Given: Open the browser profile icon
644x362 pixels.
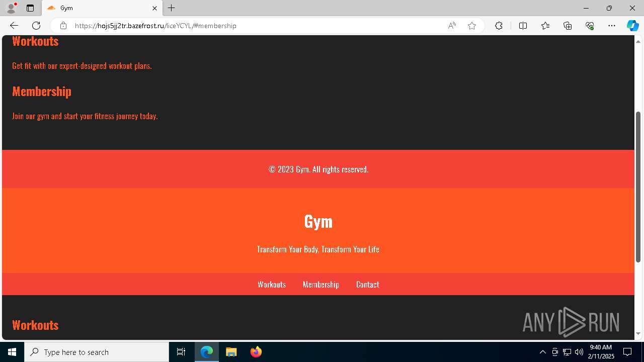Looking at the screenshot, I should (x=11, y=8).
